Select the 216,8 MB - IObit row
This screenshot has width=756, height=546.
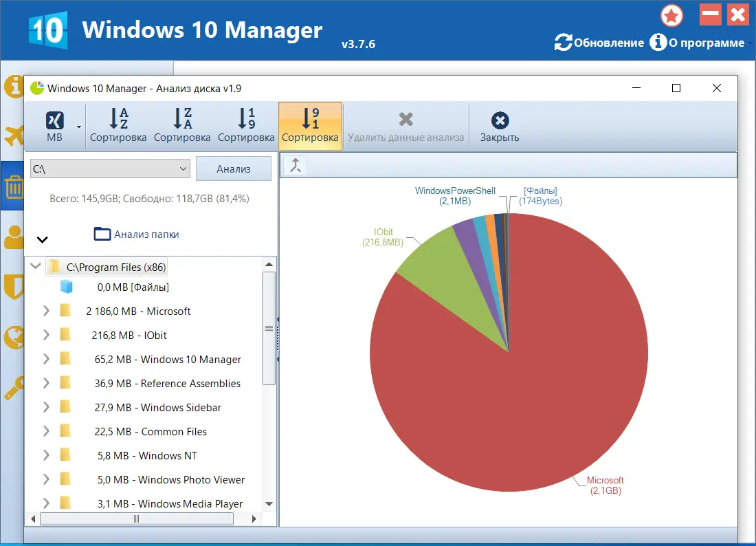click(x=129, y=336)
